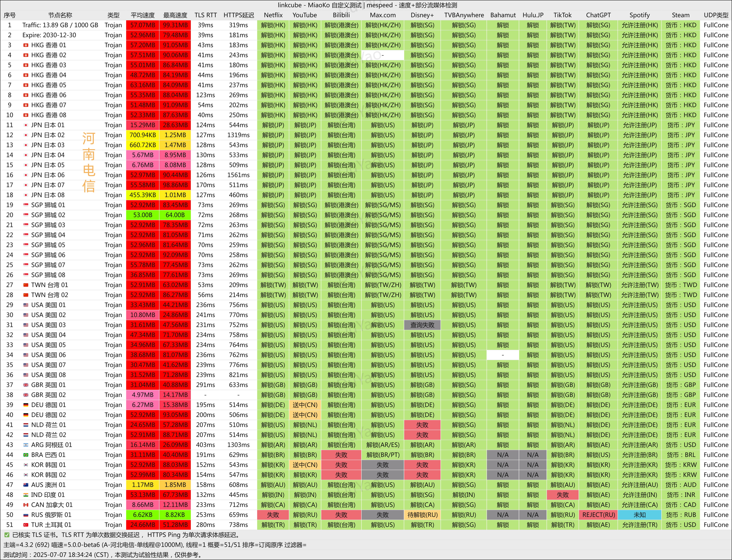Select the TikTok column header
This screenshot has height=560, width=732.
(x=563, y=15)
